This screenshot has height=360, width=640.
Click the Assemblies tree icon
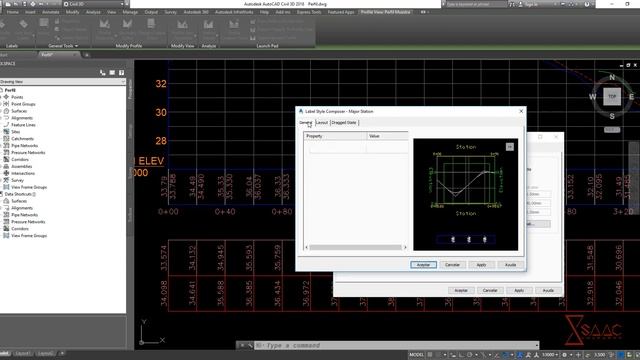(6, 166)
